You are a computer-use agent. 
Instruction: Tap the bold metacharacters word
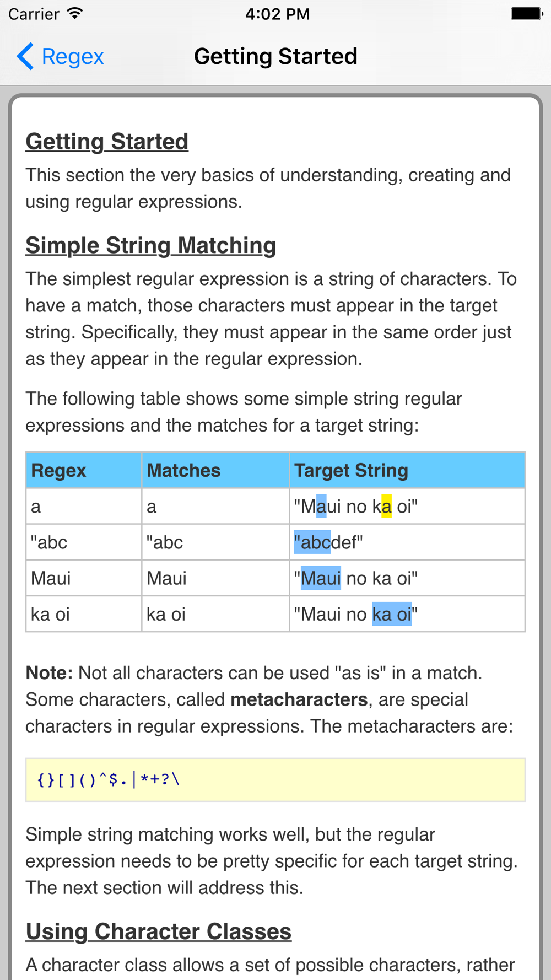(x=299, y=699)
